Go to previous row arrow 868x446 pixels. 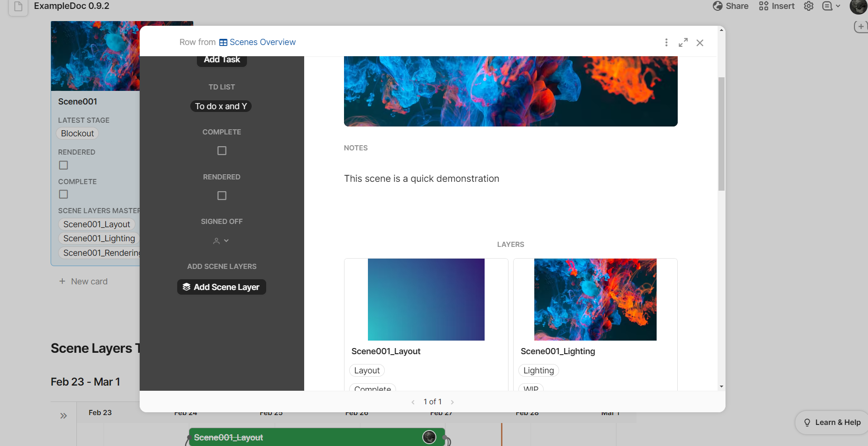coord(413,402)
